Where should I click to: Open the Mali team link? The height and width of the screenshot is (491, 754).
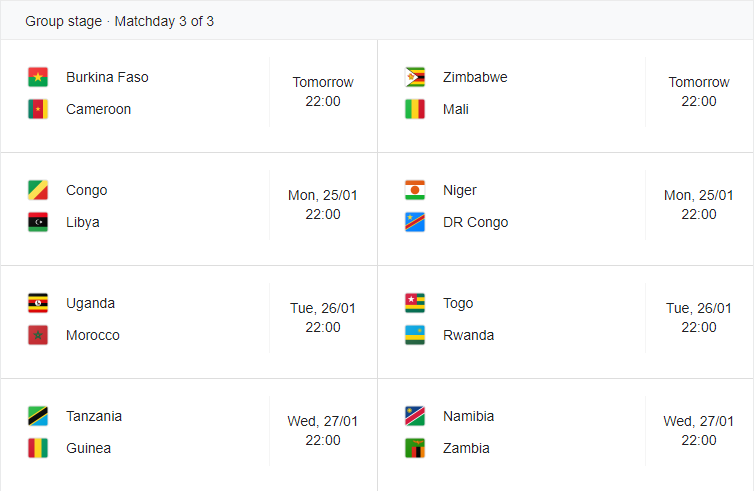455,109
